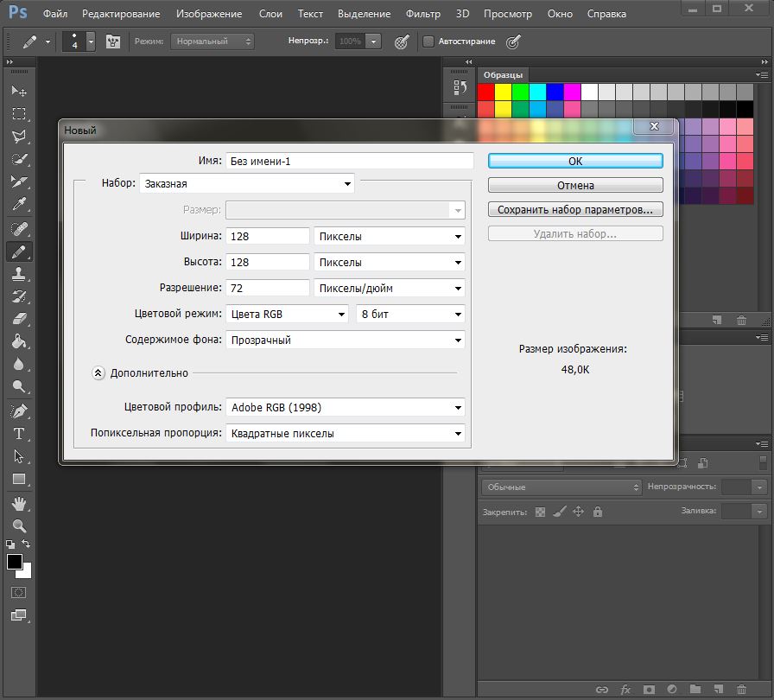Click Сохранить набор параметров button
Screen dimensions: 774x700
coord(575,209)
